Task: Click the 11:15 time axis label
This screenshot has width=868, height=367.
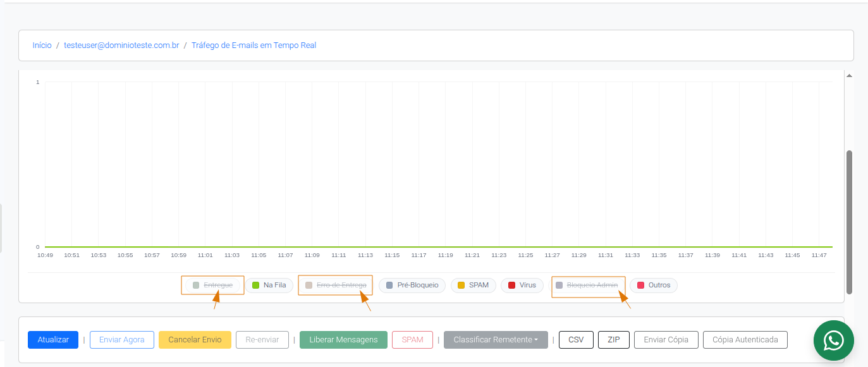Action: [x=392, y=255]
